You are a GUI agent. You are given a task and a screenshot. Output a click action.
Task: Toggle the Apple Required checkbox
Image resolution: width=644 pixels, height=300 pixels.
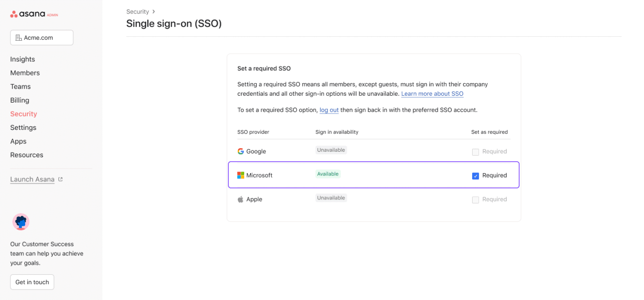click(476, 199)
